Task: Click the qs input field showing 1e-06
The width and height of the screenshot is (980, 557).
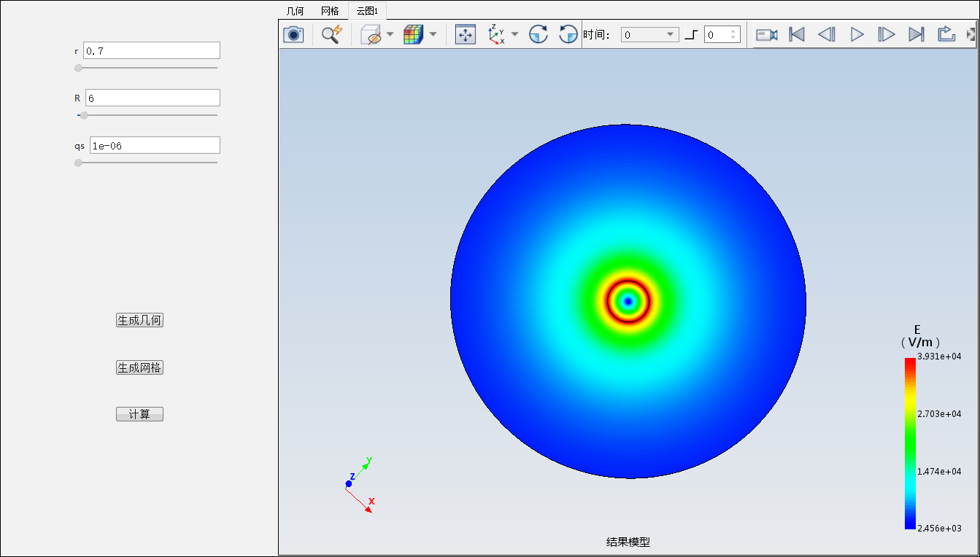Action: [x=155, y=145]
